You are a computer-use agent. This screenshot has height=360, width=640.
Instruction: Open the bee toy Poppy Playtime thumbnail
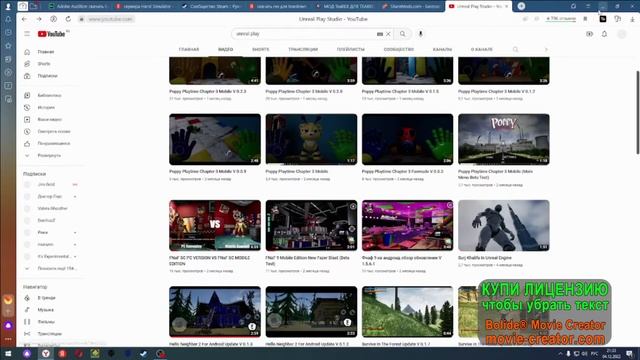point(311,139)
